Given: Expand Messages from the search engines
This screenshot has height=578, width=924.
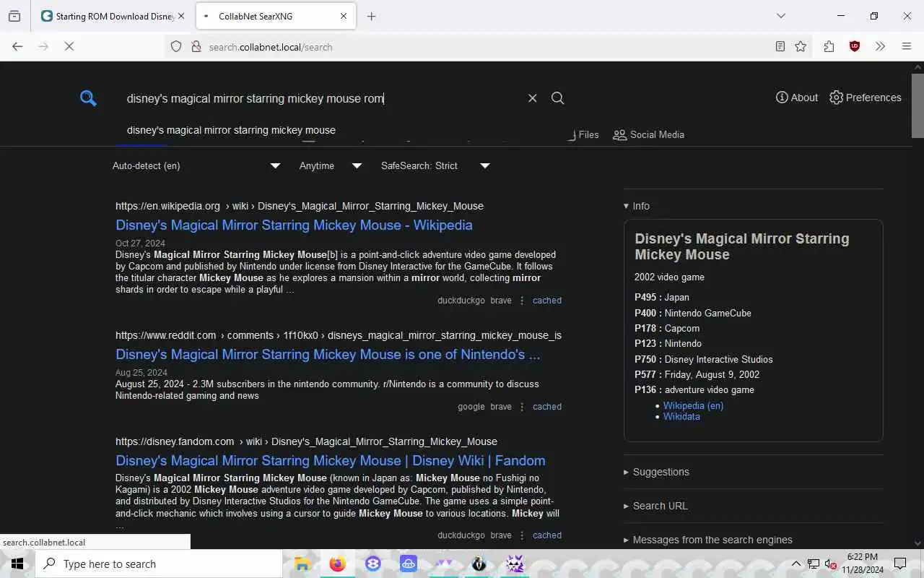Looking at the screenshot, I should click(x=707, y=540).
